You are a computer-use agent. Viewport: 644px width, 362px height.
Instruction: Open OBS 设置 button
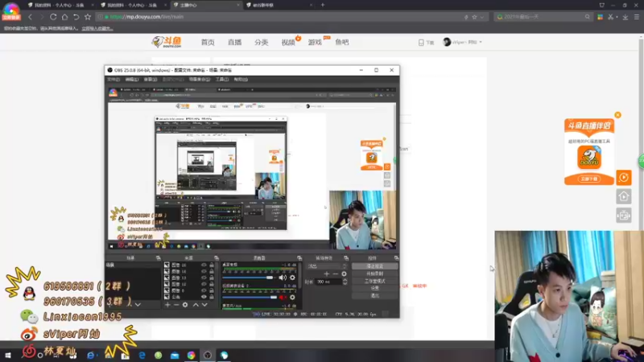coord(374,288)
